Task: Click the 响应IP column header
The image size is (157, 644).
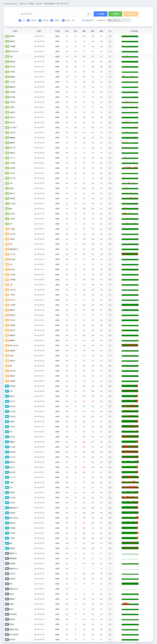Action: pyautogui.click(x=39, y=31)
